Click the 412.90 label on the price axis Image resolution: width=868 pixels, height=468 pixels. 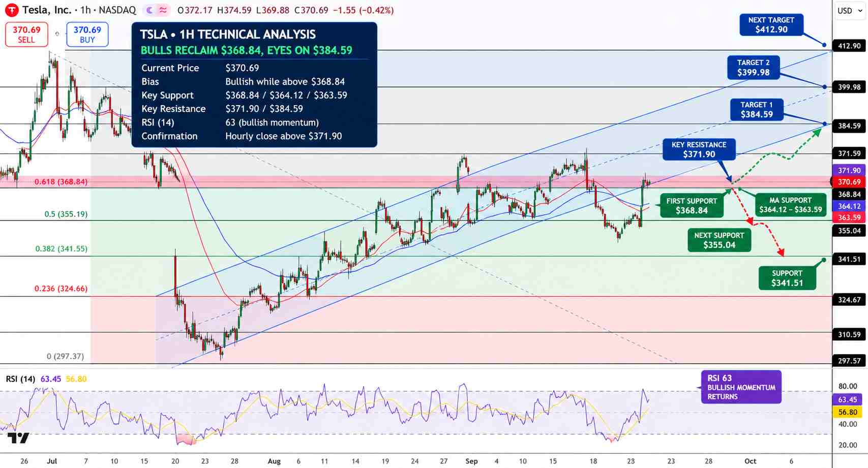pos(849,46)
